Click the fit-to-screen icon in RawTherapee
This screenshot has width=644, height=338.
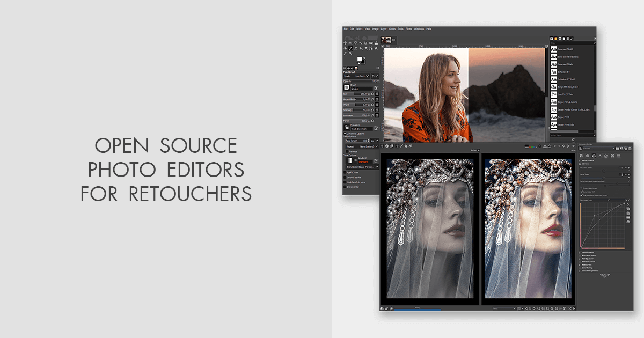click(569, 308)
